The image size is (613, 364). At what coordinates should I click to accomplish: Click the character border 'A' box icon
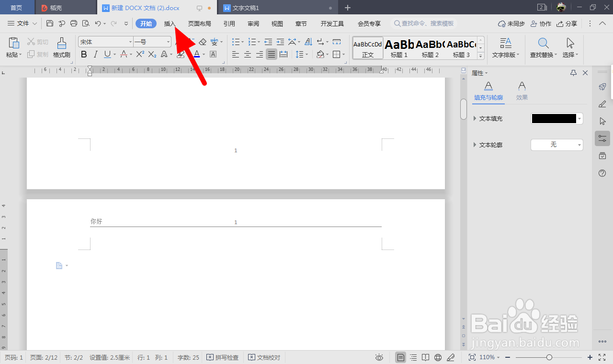tap(213, 55)
